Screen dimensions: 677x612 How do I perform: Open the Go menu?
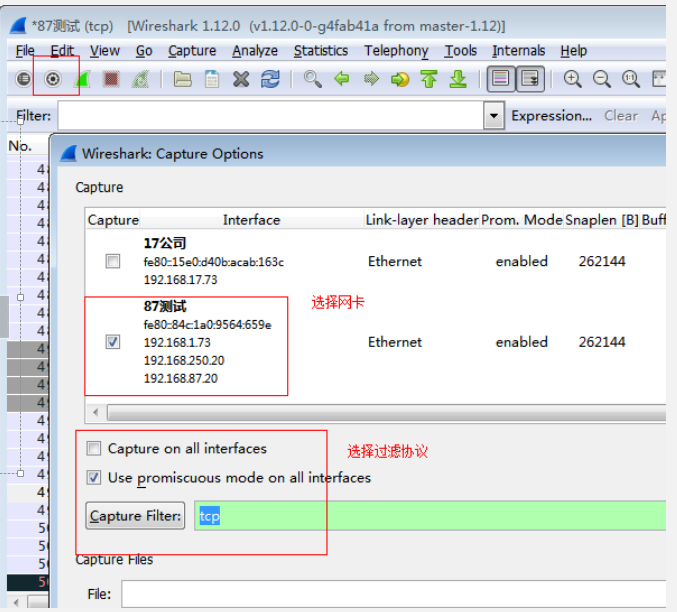pyautogui.click(x=144, y=51)
